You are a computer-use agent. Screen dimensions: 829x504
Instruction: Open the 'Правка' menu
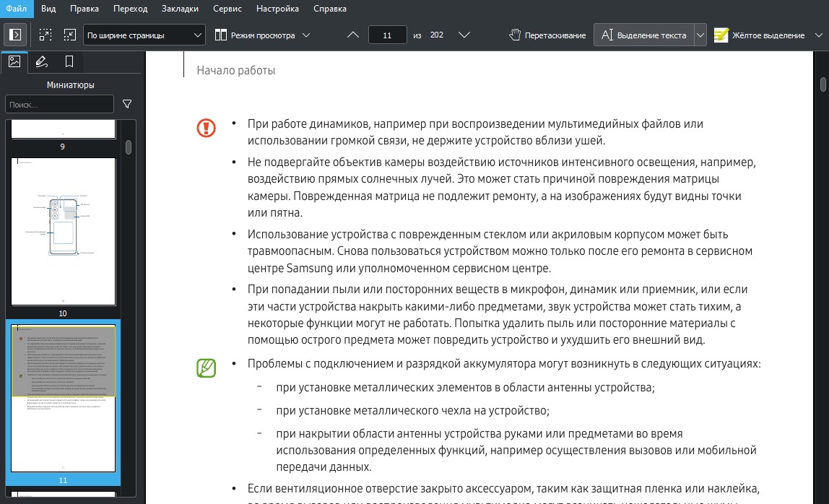coord(84,9)
